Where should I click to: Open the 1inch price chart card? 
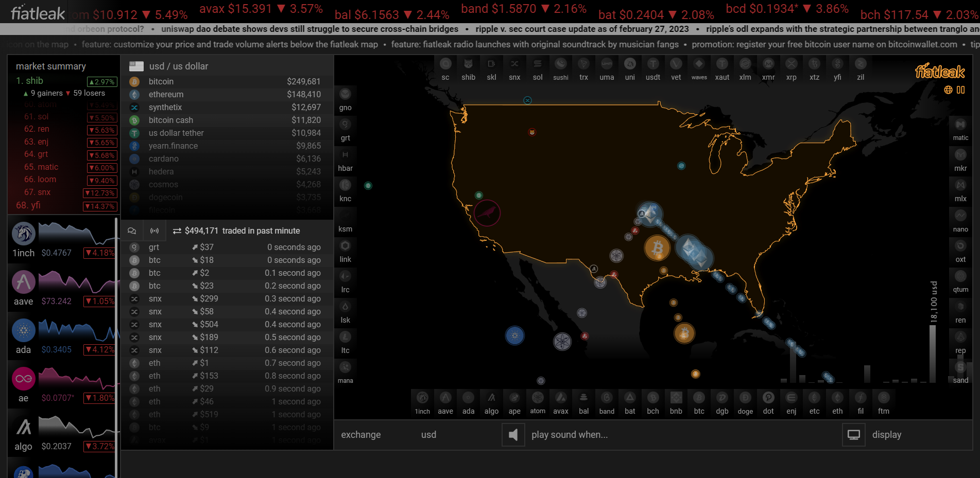[63, 240]
